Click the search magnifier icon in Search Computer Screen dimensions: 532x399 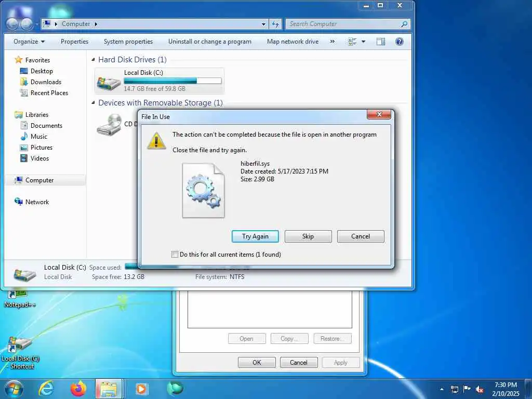point(404,24)
